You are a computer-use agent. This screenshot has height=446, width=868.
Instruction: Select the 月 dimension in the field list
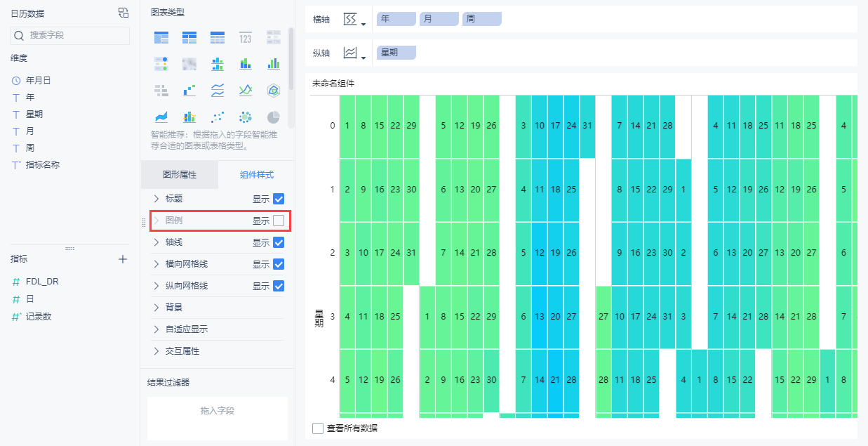tap(30, 131)
